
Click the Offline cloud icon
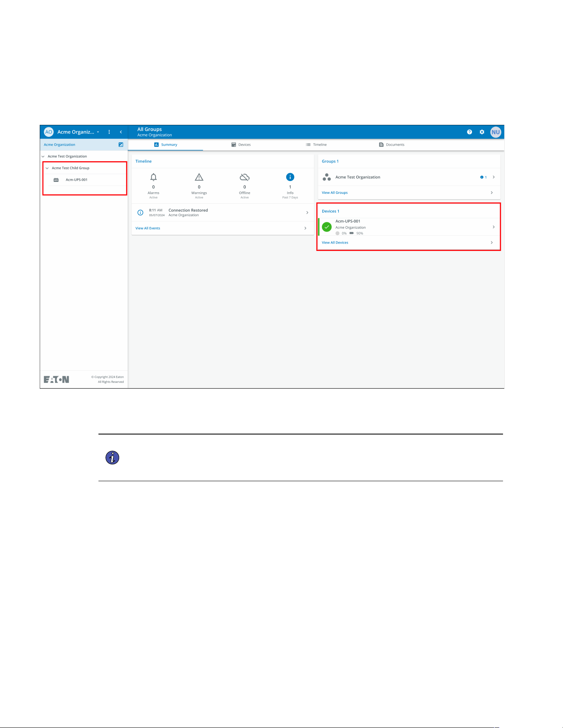pos(244,177)
